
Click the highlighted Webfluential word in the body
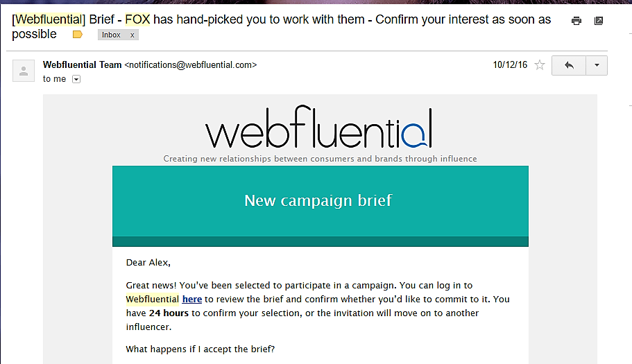153,299
